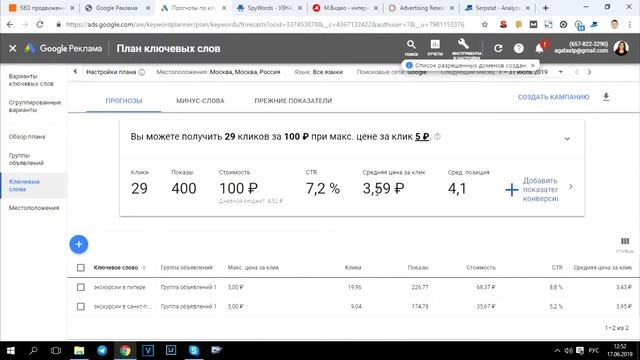
Task: Switch to the SpyWords browser tab
Action: pos(270,8)
